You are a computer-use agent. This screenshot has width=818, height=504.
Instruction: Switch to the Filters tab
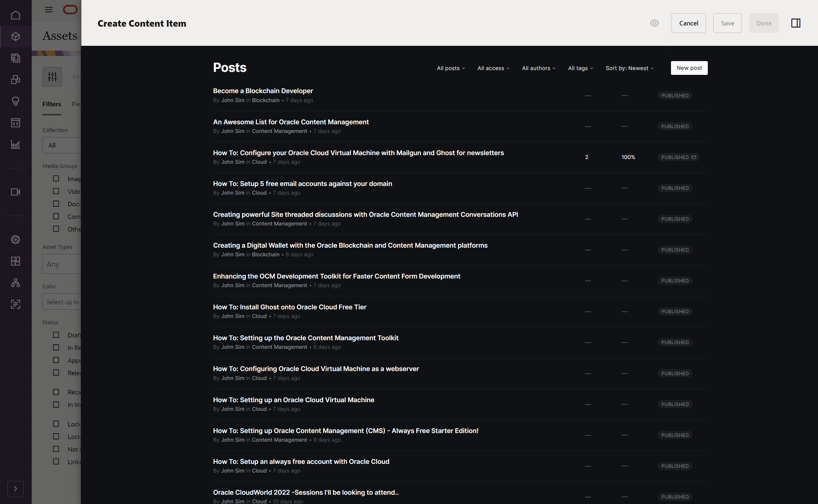pyautogui.click(x=51, y=104)
